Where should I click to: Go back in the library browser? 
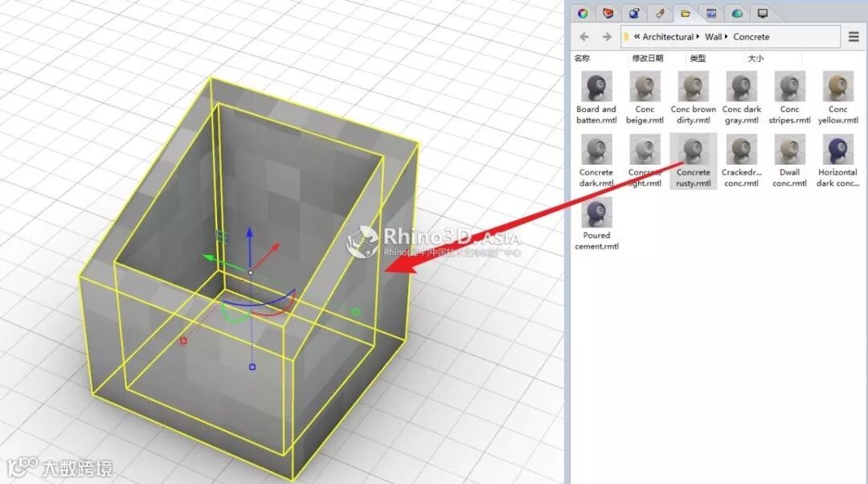pyautogui.click(x=584, y=36)
